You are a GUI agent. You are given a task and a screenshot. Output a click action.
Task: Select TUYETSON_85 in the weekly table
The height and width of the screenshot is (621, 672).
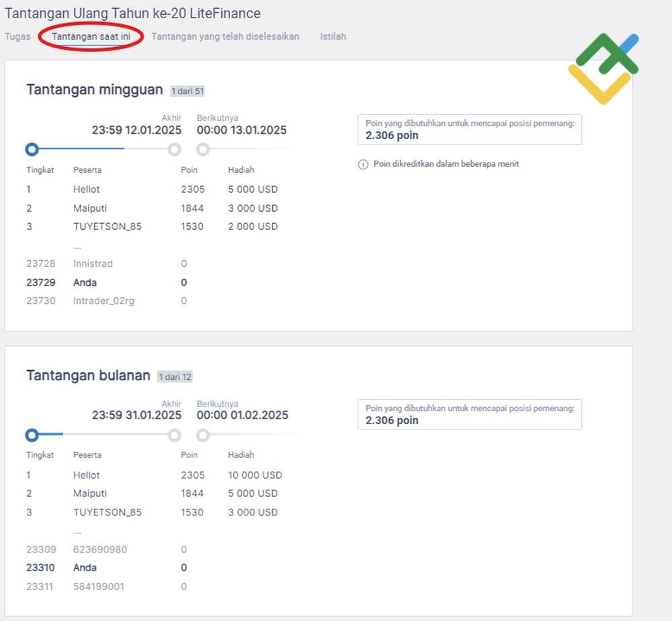point(108,226)
